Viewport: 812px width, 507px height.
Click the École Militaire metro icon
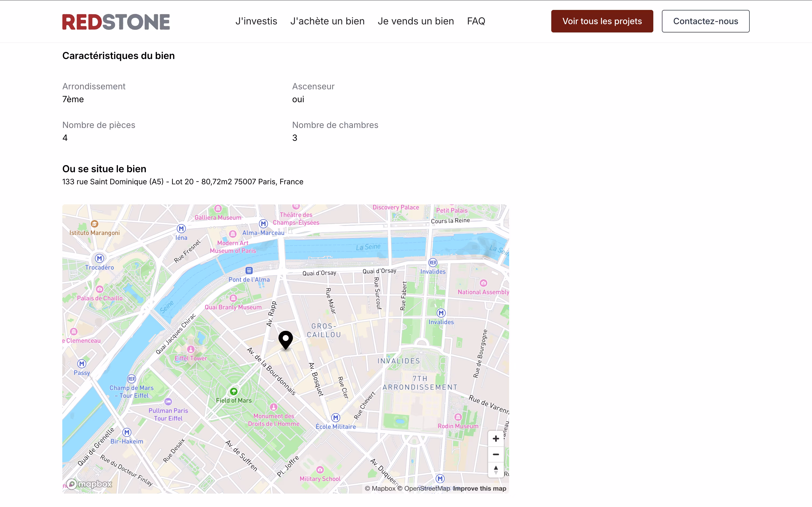pyautogui.click(x=336, y=417)
